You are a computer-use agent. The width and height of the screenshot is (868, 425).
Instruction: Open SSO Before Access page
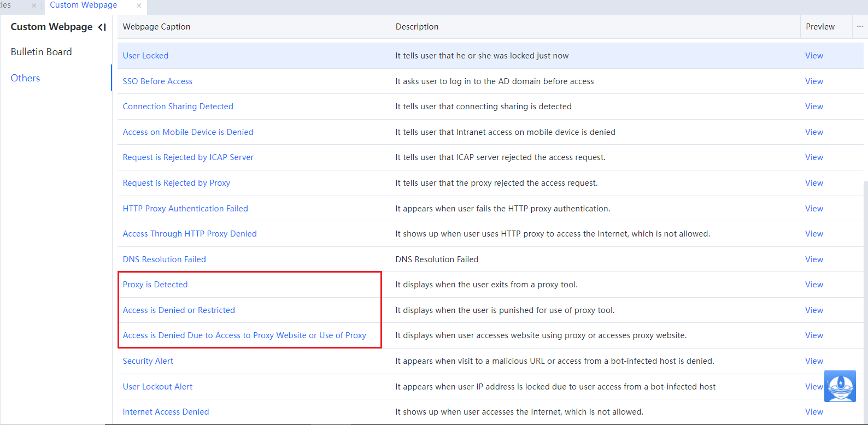point(157,81)
